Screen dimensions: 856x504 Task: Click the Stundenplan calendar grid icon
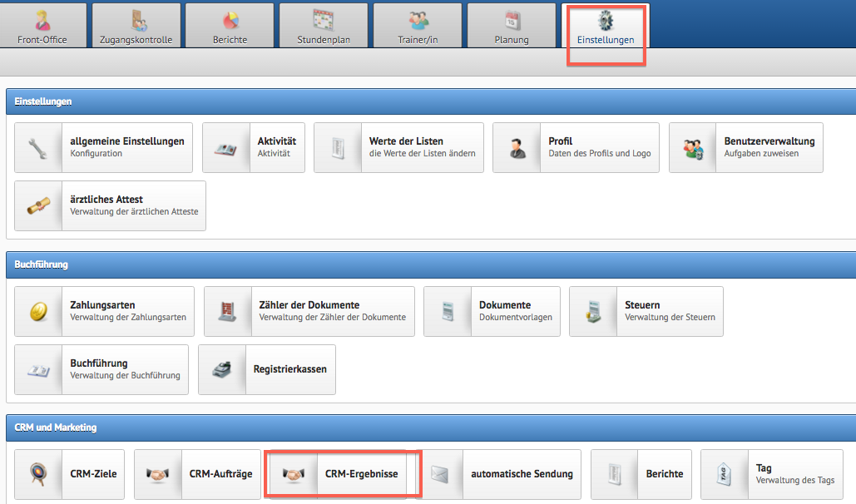tap(324, 20)
